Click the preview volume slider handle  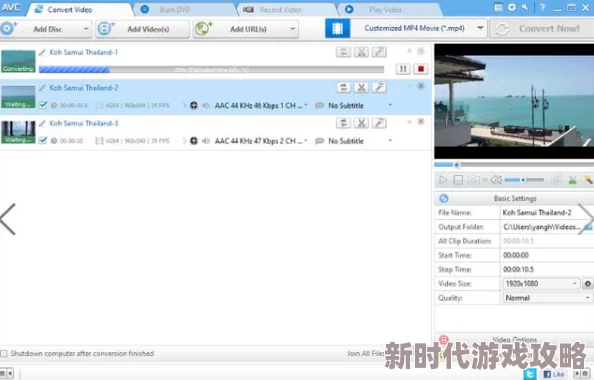(523, 180)
